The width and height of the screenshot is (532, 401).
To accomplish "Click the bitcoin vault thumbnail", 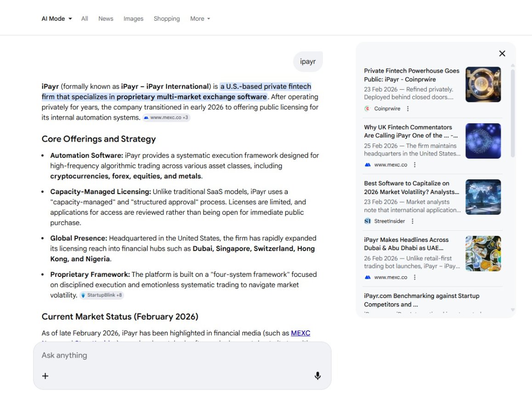I will (483, 85).
